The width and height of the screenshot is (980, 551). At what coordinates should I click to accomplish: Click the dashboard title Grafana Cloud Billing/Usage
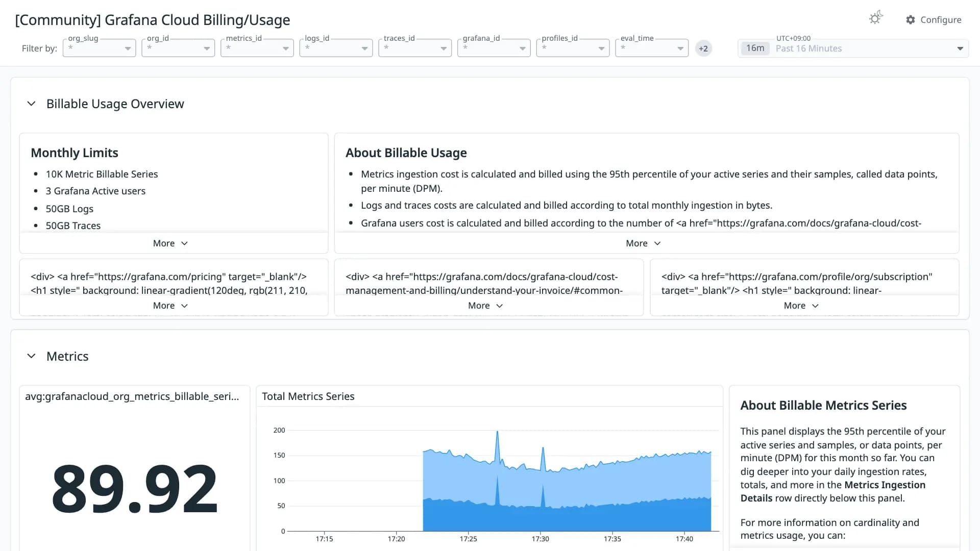coord(153,20)
